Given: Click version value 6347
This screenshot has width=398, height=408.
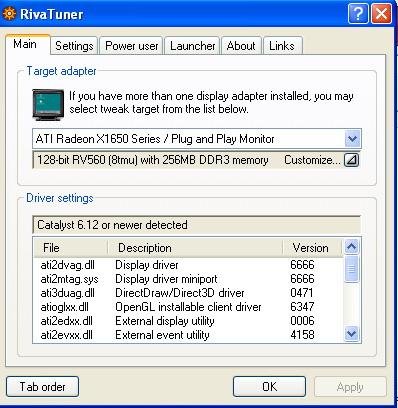Looking at the screenshot, I should coord(302,307).
